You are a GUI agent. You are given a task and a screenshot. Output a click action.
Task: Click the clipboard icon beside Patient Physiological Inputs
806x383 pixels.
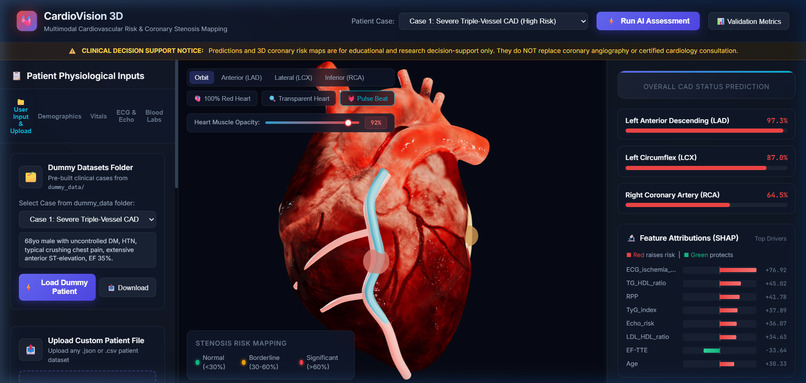[16, 76]
